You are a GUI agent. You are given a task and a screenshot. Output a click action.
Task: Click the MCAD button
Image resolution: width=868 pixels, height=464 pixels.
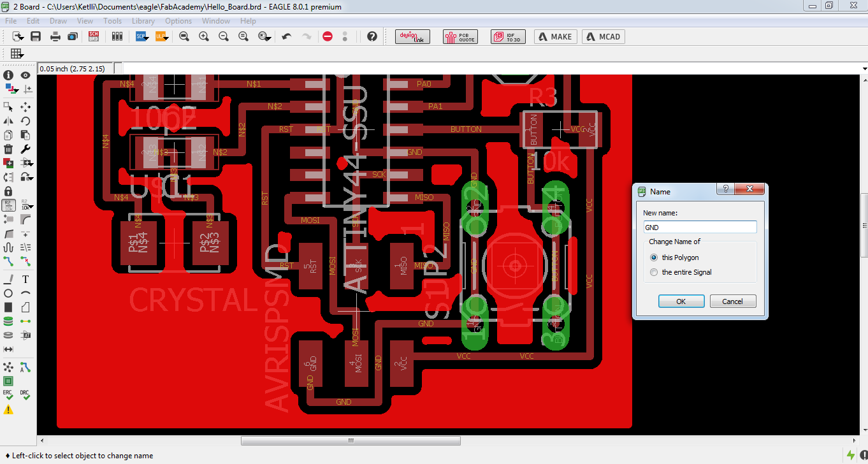[603, 36]
